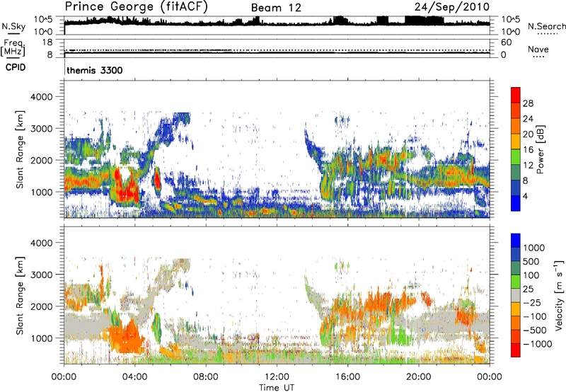The width and height of the screenshot is (566, 392).
Task: Click the 'Freq. [MHz]' axis label
Action: pos(13,47)
